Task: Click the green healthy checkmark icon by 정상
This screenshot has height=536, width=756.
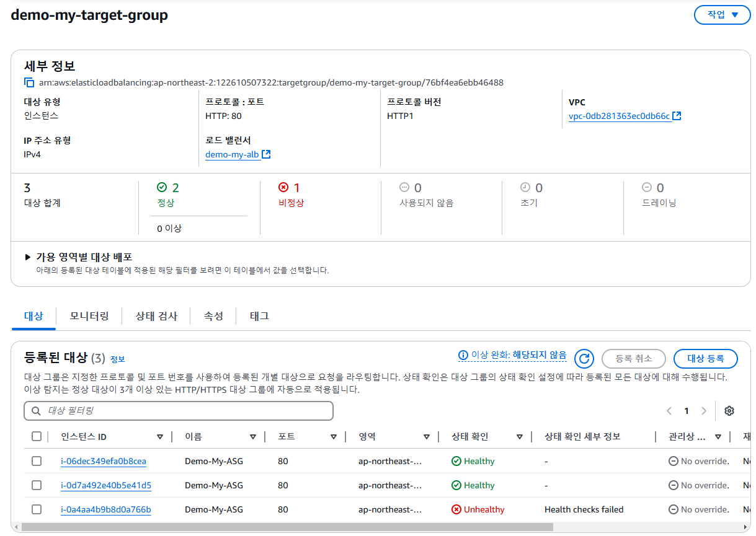Action: 162,187
